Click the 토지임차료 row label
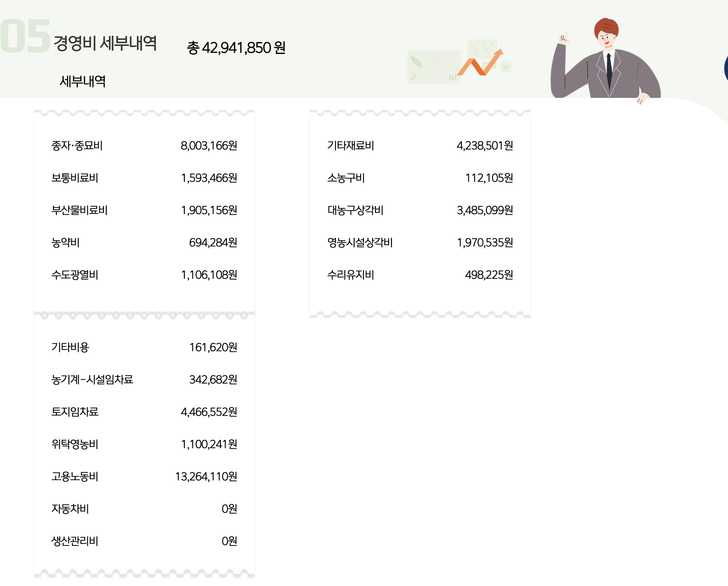The height and width of the screenshot is (586, 728). click(75, 412)
